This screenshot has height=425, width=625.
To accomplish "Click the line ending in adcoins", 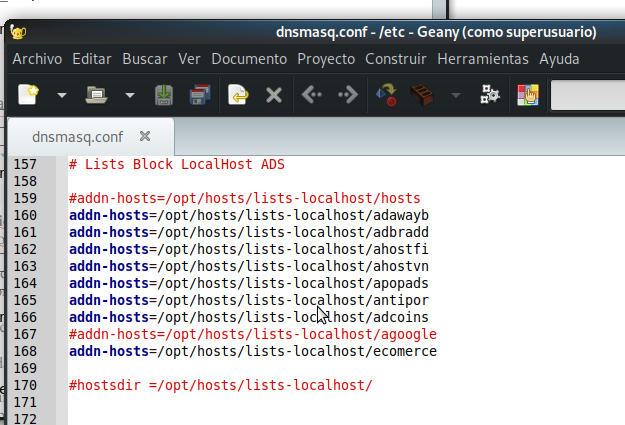I will tap(249, 317).
